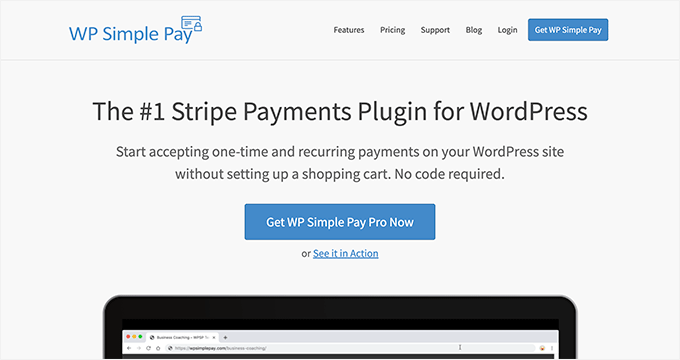Open a new tab in demo browser
Viewport: 680px width, 360px height.
click(x=225, y=337)
